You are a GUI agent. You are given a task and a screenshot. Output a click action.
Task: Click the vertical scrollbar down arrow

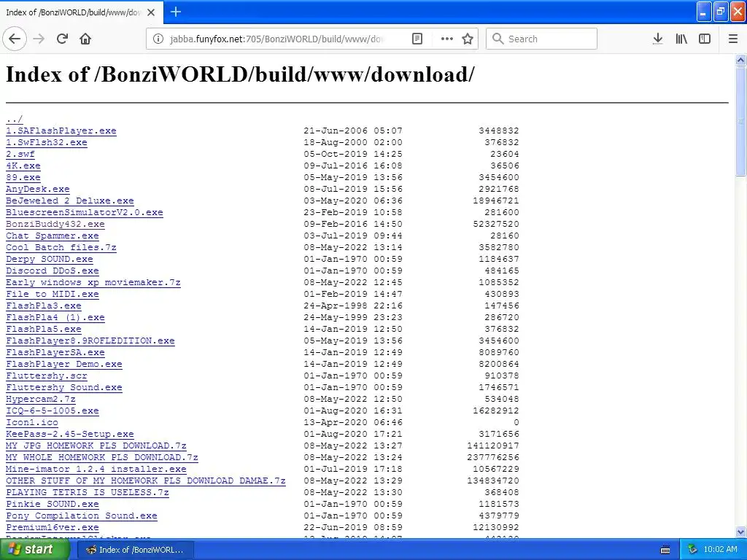click(740, 532)
